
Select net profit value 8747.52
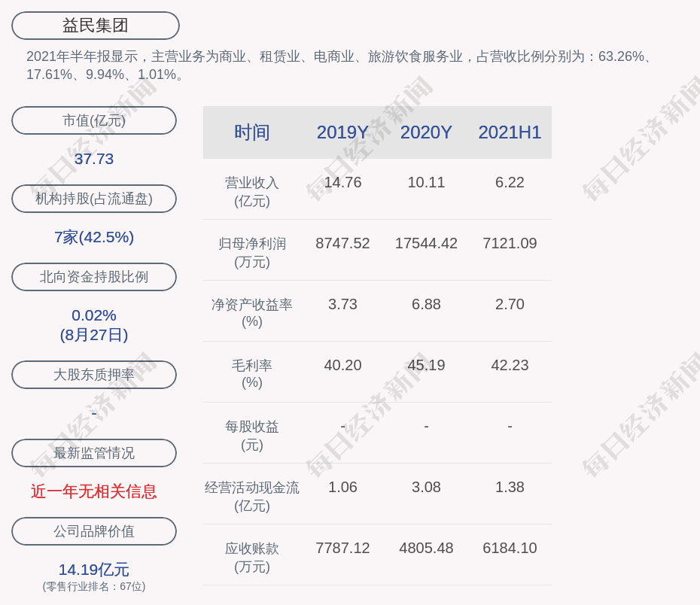(x=342, y=243)
